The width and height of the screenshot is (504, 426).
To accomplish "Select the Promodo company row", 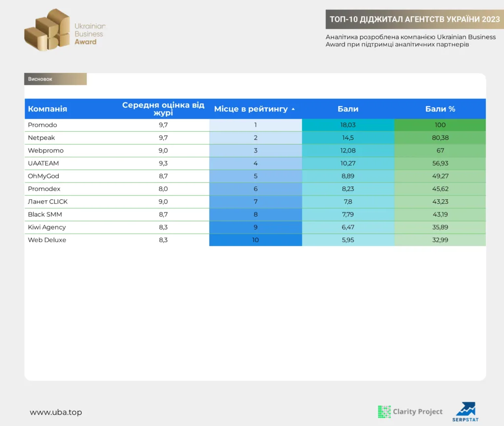I will coord(255,125).
